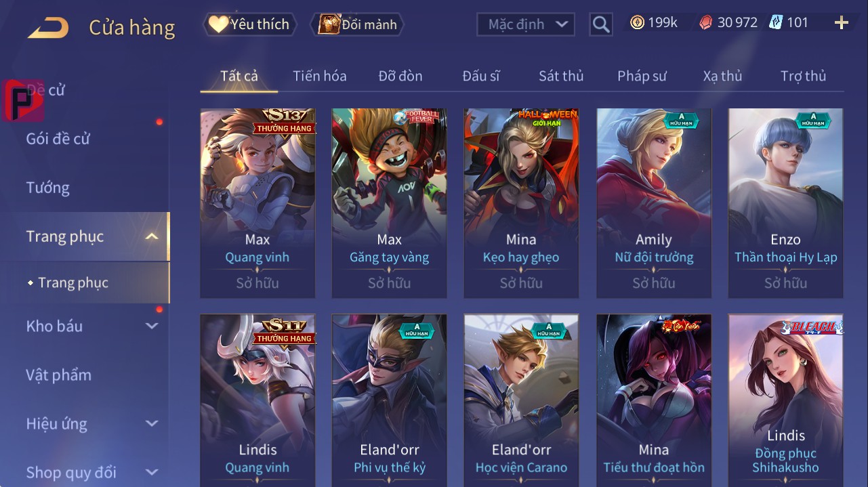Image resolution: width=868 pixels, height=487 pixels.
Task: Switch to the Sát thủ tab
Action: coord(561,76)
